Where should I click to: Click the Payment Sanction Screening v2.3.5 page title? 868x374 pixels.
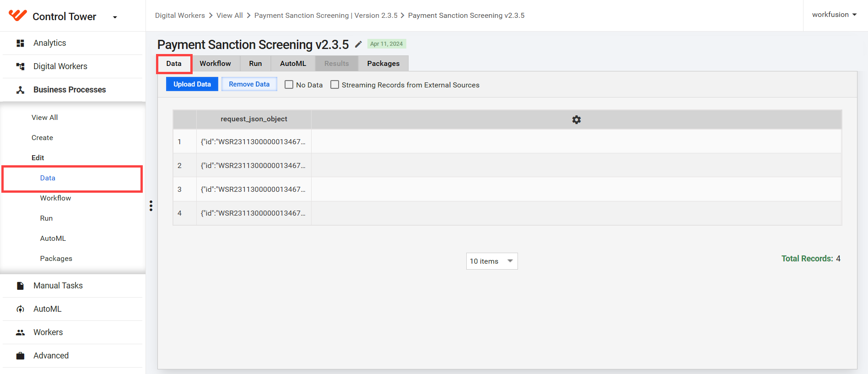coord(253,44)
